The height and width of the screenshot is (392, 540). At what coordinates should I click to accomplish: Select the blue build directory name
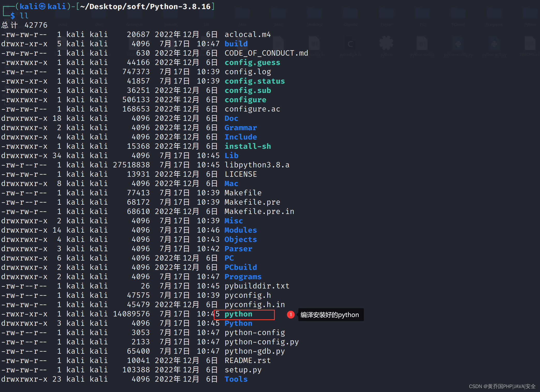[x=236, y=44]
